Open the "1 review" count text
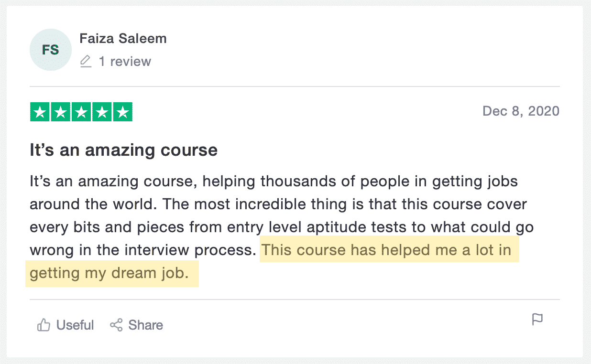Image resolution: width=591 pixels, height=364 pixels. tap(125, 62)
